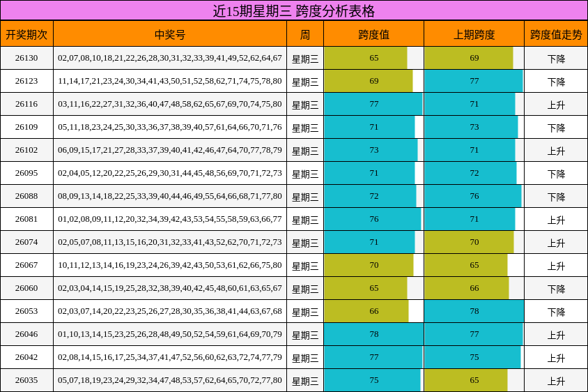Click previous span bar 77 in row 26123
The image size is (588, 392).
[x=474, y=81]
